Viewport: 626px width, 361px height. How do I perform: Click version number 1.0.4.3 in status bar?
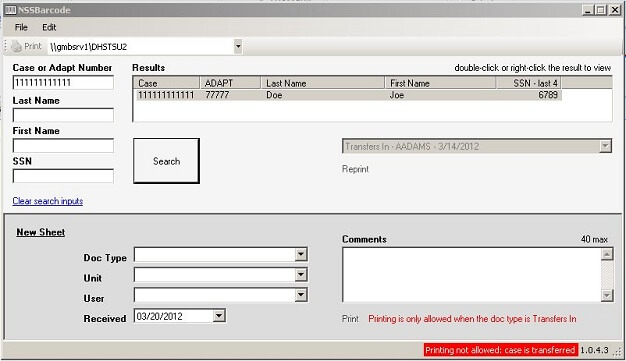pyautogui.click(x=594, y=350)
